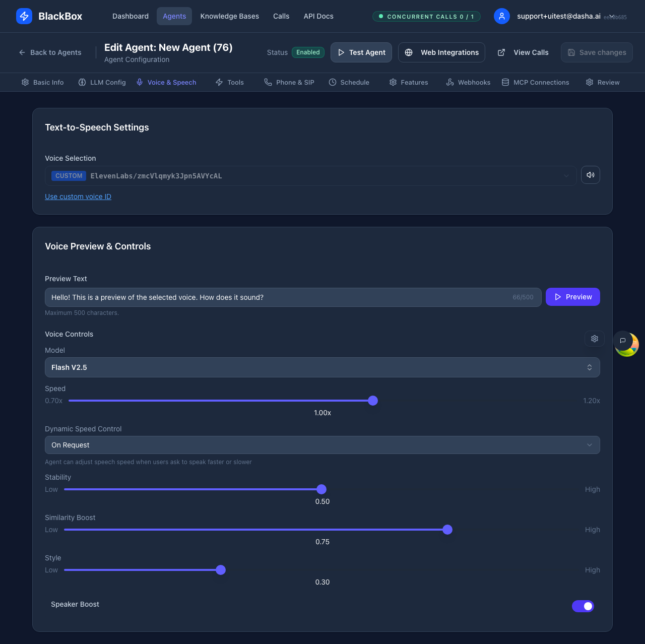The width and height of the screenshot is (645, 644).
Task: Adjust the Style slider handle
Action: pyautogui.click(x=220, y=570)
